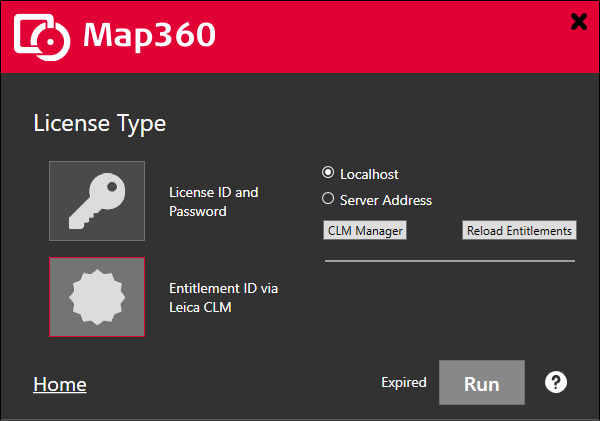The width and height of the screenshot is (600, 421).
Task: Click the Map360 title text
Action: click(x=149, y=35)
